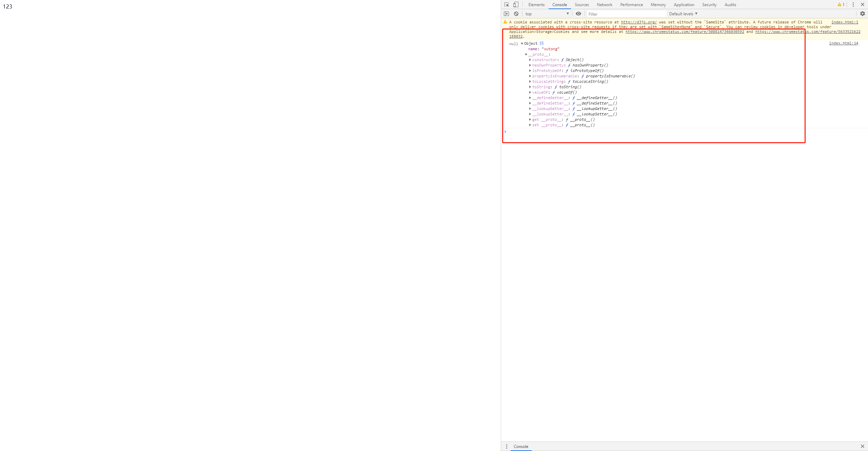Expand the hasOwnProperty function entry

[530, 65]
